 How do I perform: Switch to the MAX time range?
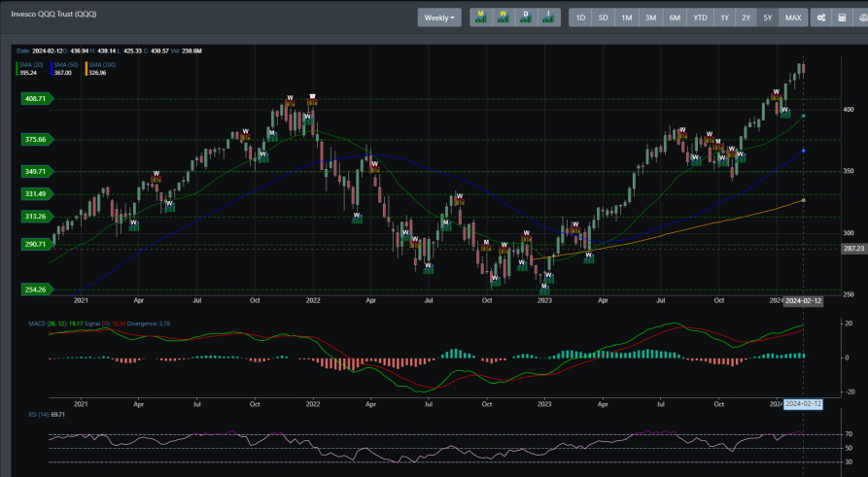pyautogui.click(x=793, y=17)
